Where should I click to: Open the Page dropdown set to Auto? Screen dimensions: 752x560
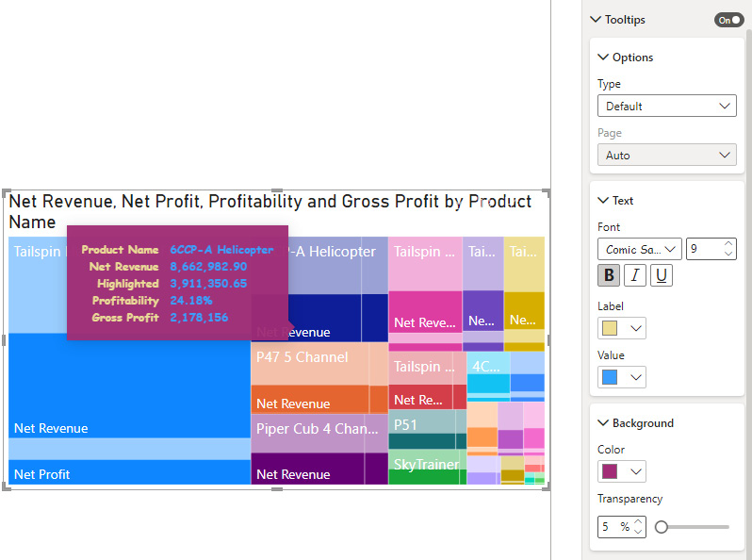[x=667, y=156]
